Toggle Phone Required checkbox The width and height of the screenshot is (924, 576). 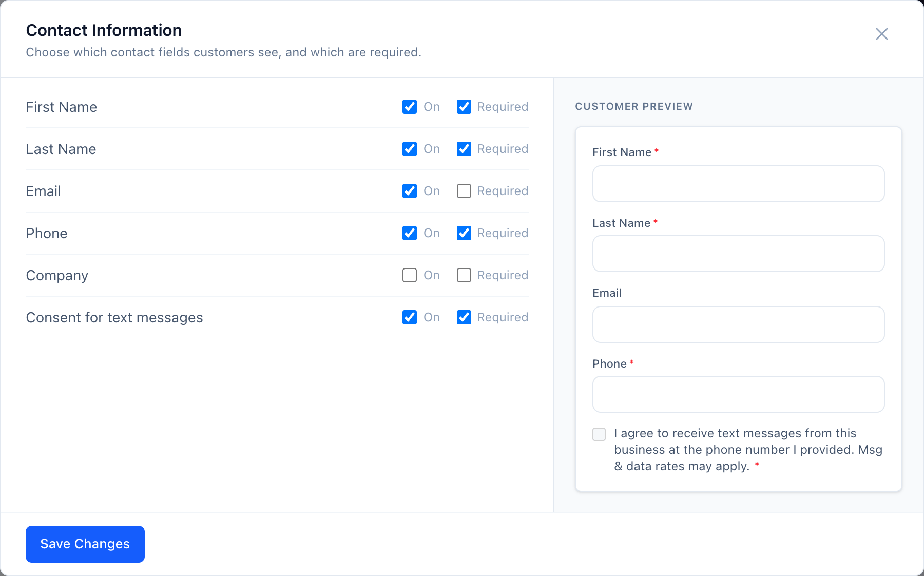point(464,233)
